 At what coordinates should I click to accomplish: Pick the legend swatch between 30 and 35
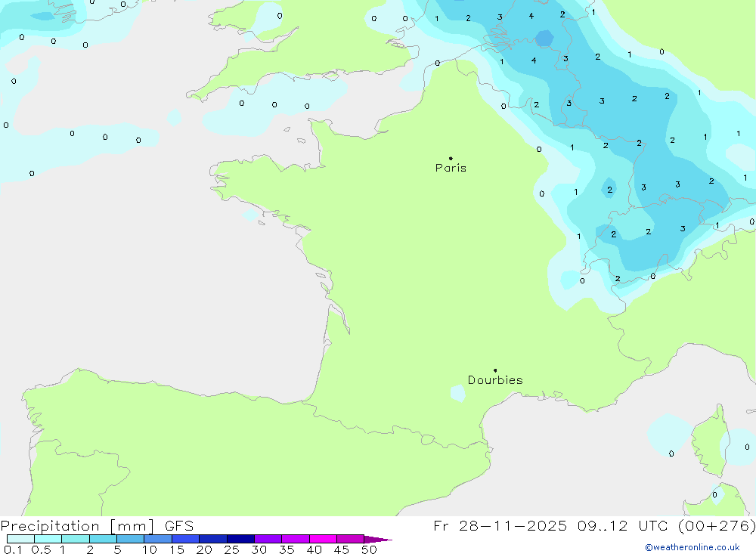(268, 539)
